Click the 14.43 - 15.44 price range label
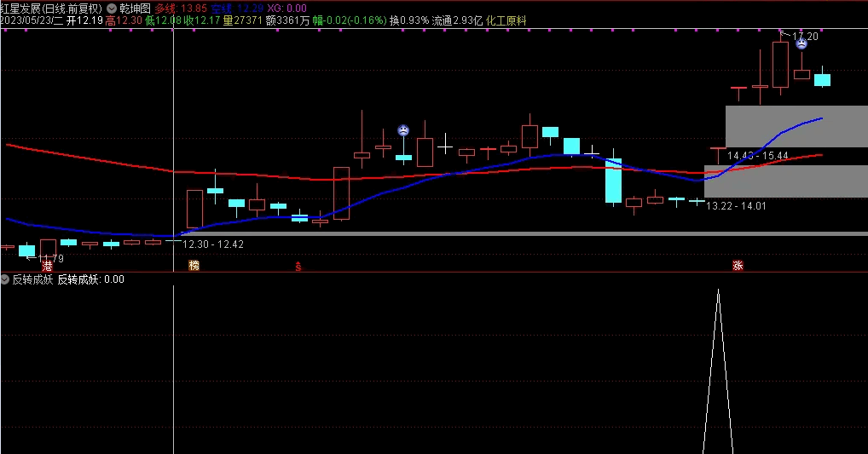Image resolution: width=868 pixels, height=454 pixels. click(x=757, y=155)
